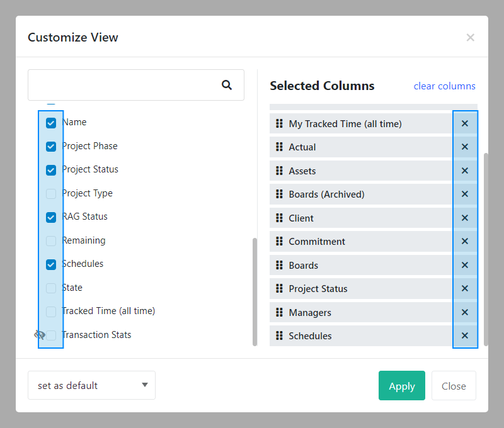Delete the "Client" column via its × icon
Image resolution: width=504 pixels, height=428 pixels.
465,218
